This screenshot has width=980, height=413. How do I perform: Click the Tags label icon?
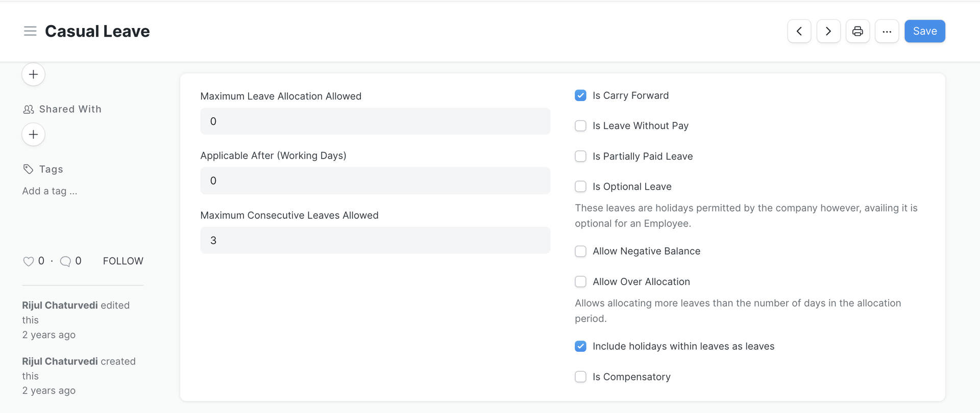pos(28,169)
